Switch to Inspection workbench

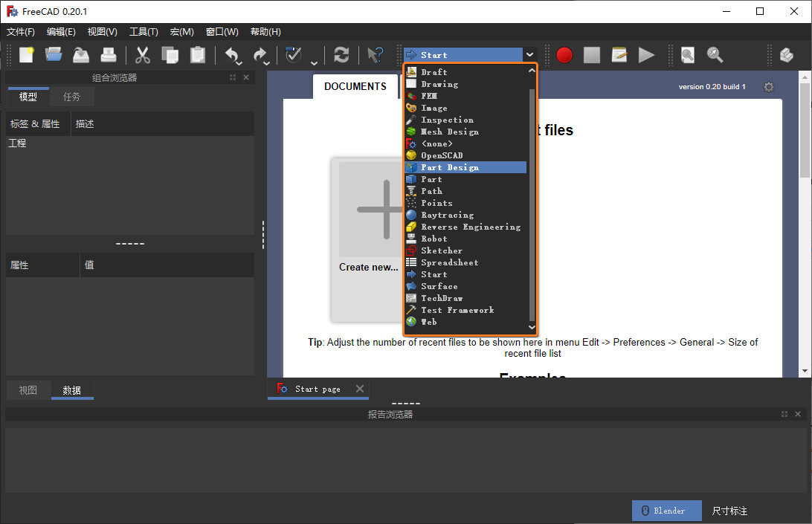[x=465, y=120]
